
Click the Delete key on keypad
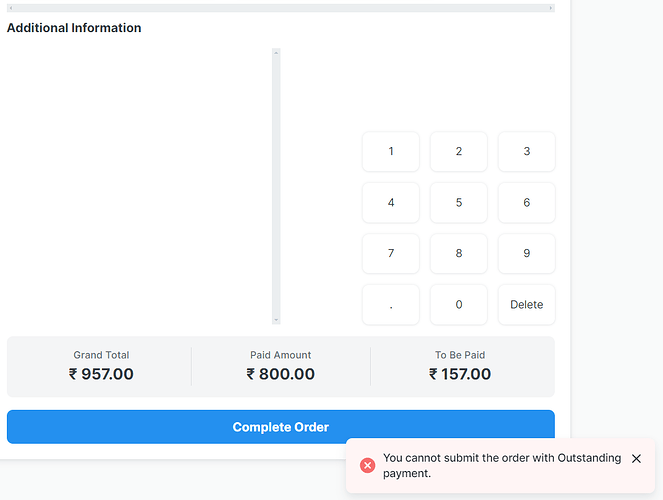526,304
